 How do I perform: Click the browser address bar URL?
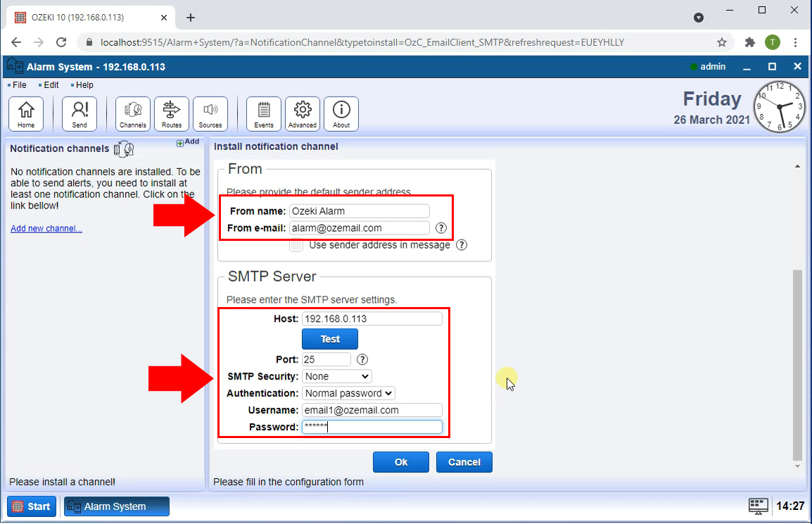[362, 42]
